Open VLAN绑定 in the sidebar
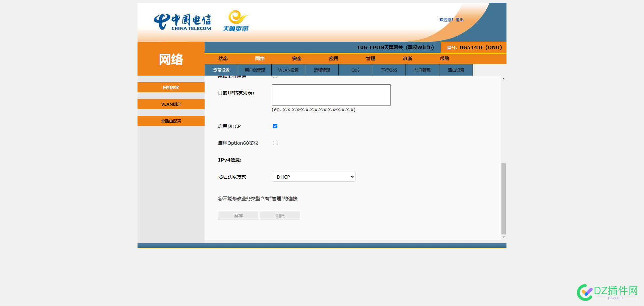The height and width of the screenshot is (306, 644). pyautogui.click(x=171, y=104)
